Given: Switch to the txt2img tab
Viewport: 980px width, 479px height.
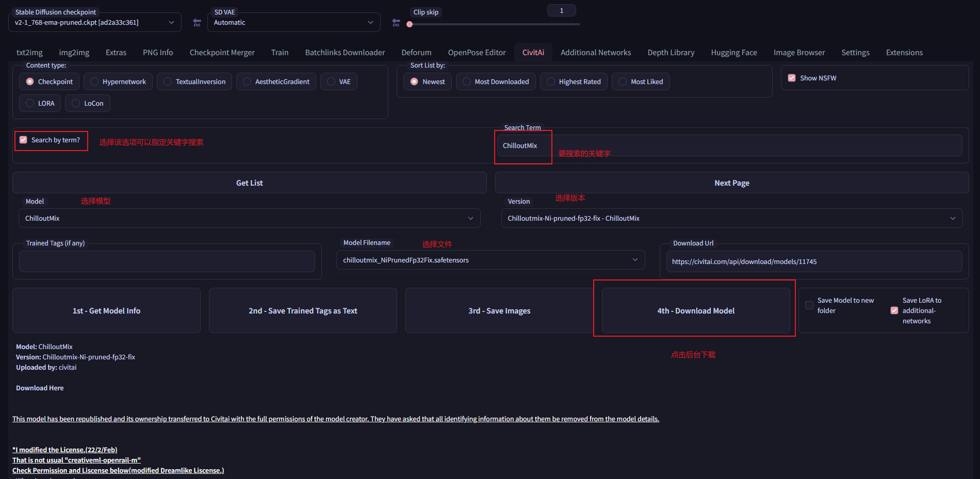Looking at the screenshot, I should point(29,53).
